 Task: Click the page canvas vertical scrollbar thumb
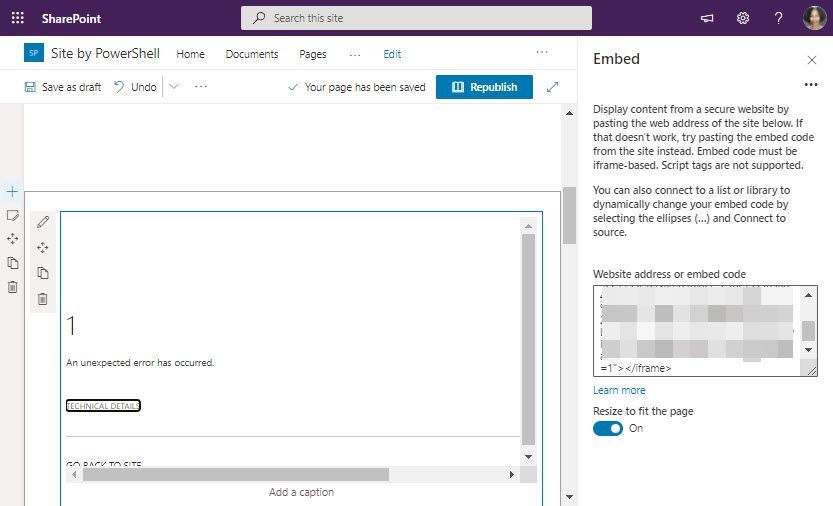click(x=570, y=215)
